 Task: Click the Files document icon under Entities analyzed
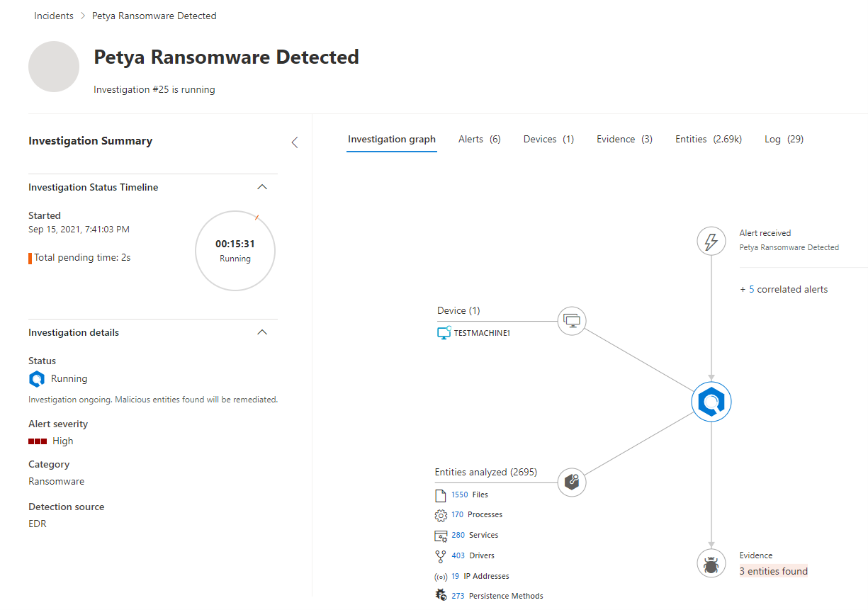441,494
